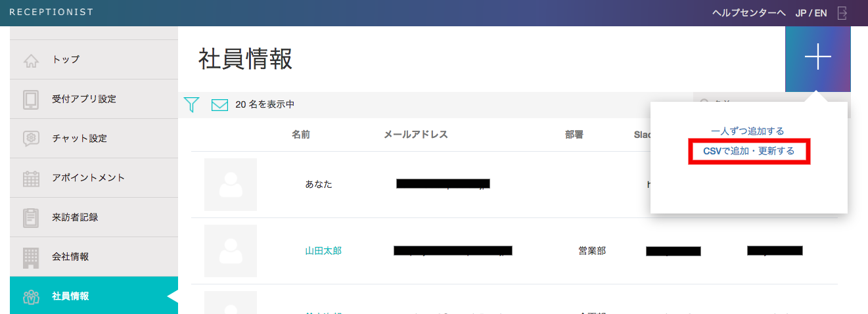This screenshot has width=868, height=314.
Task: Select 一人ずつ追加する option
Action: click(748, 131)
